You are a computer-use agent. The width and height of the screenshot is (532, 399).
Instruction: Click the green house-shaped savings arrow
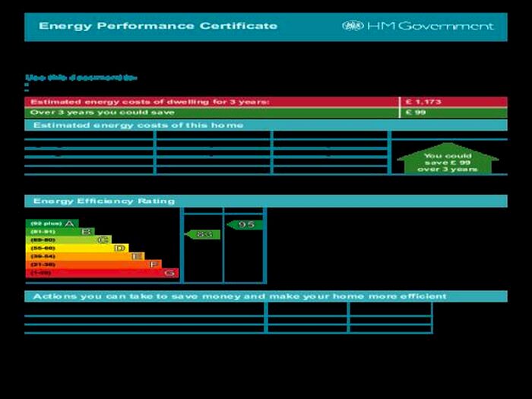pyautogui.click(x=447, y=160)
